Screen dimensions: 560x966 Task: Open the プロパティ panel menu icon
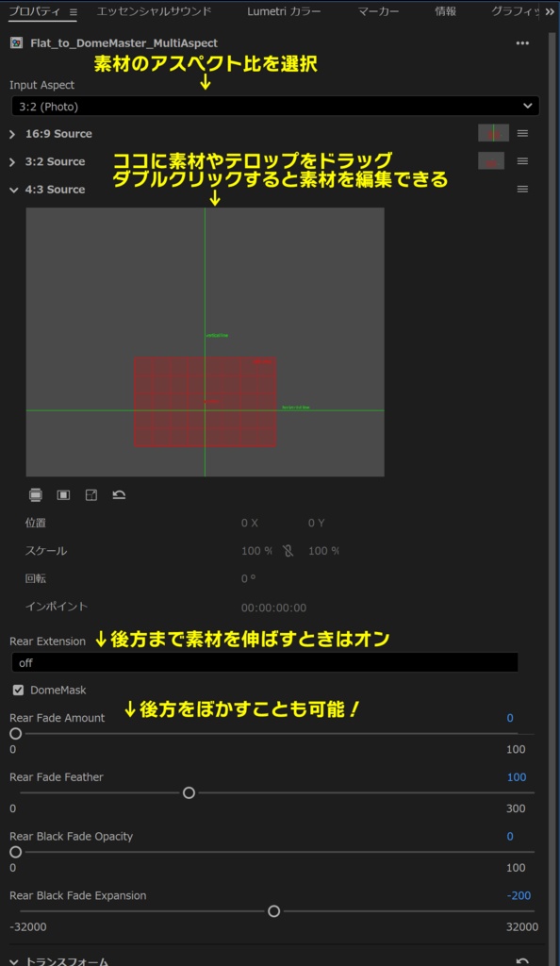coord(74,11)
